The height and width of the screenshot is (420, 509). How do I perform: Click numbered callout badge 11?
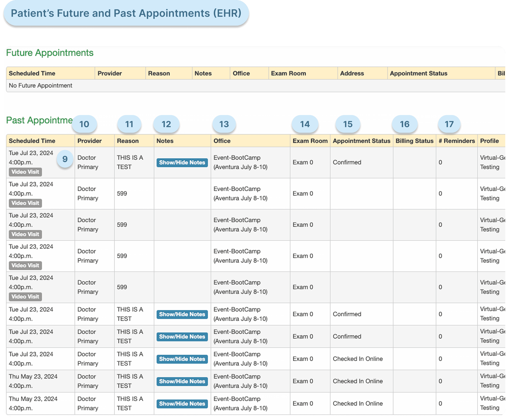[129, 124]
